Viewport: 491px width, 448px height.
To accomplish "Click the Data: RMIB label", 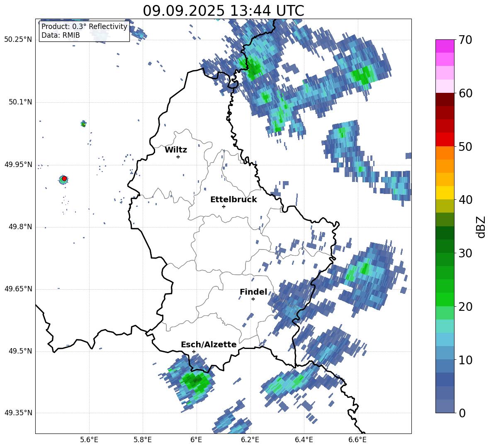I will click(x=61, y=35).
